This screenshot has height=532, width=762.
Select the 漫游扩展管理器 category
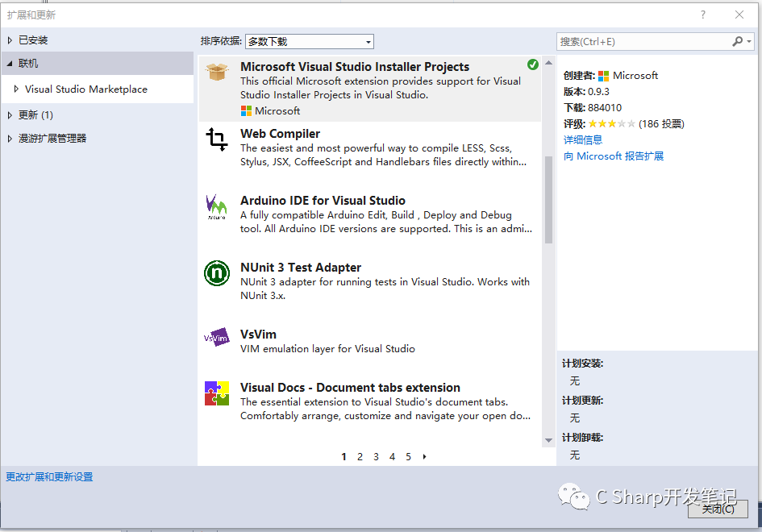[52, 139]
